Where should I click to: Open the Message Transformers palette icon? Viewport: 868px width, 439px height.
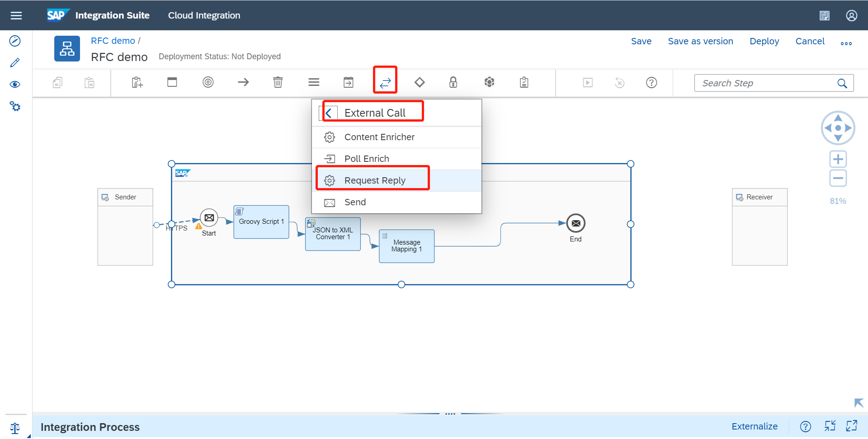pyautogui.click(x=349, y=82)
